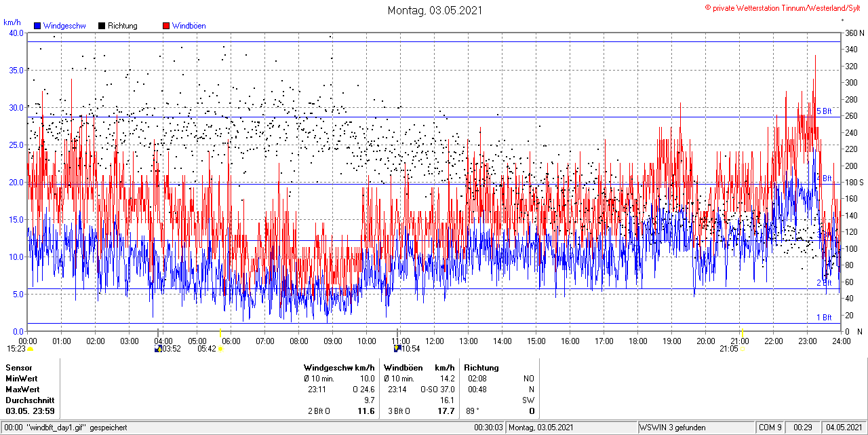Click the yellow icon beside 15:23
This screenshot has width=868, height=435.
pos(30,349)
